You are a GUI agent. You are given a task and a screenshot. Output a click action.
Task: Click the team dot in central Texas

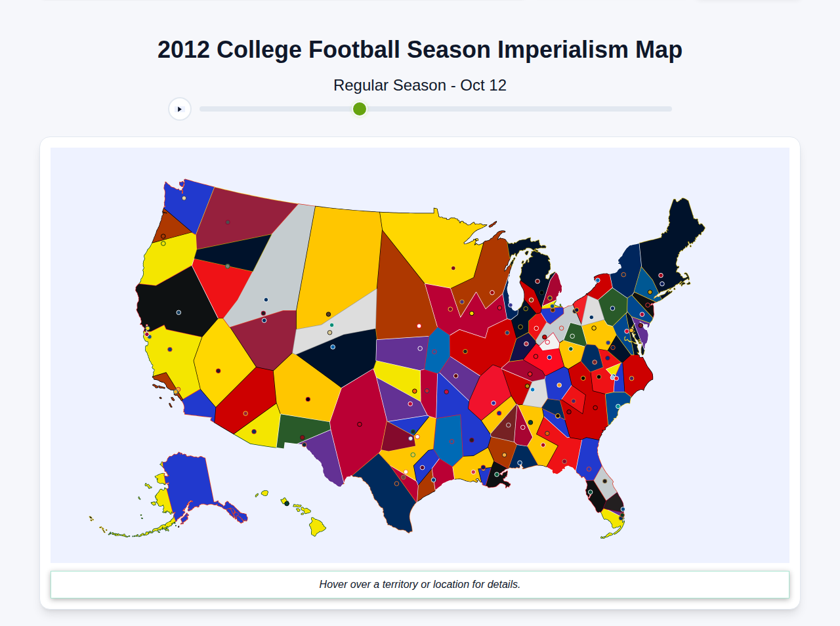[x=360, y=425]
